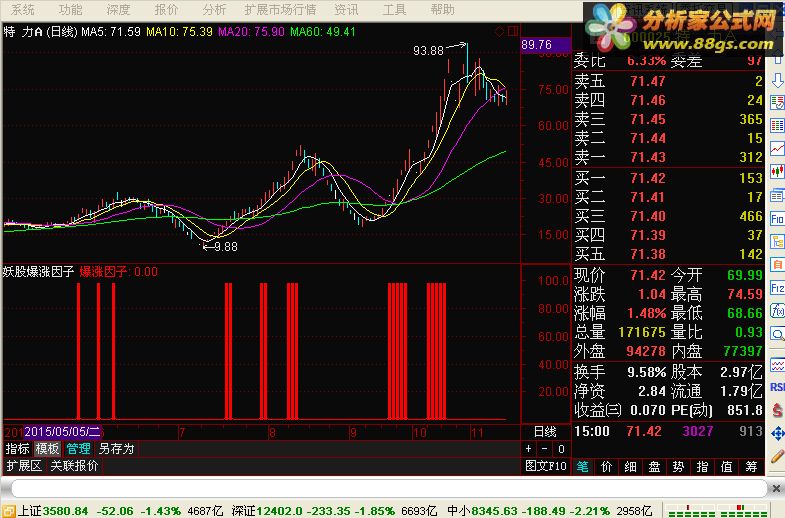Click the orange 自 watchlist icon

(x=777, y=264)
